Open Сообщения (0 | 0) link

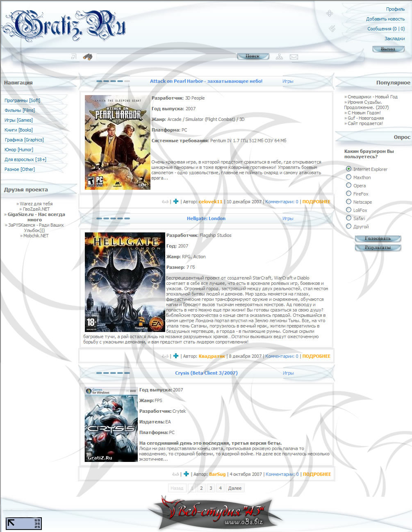pos(386,29)
